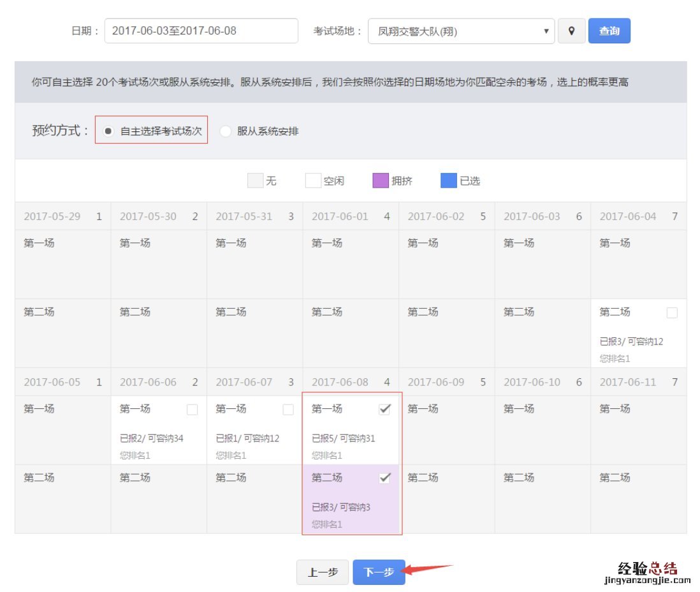Check the 2017-06-04 第二场 checkbox
The image size is (700, 592).
672,313
